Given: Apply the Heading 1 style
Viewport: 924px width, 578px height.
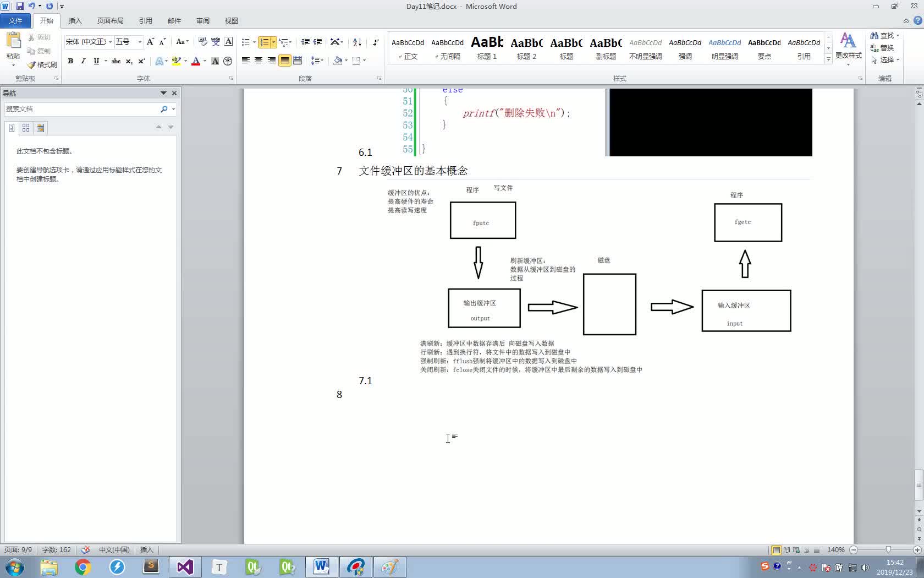Looking at the screenshot, I should point(487,48).
